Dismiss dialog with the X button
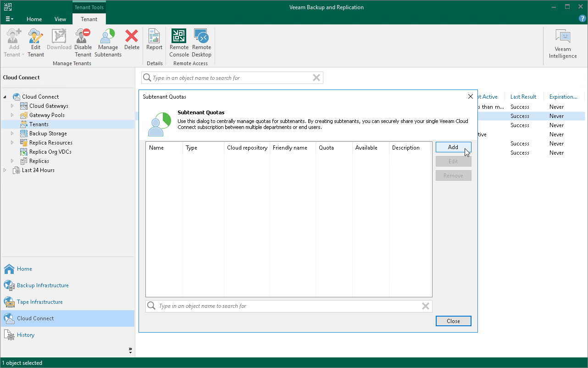This screenshot has width=588, height=368. tap(470, 96)
